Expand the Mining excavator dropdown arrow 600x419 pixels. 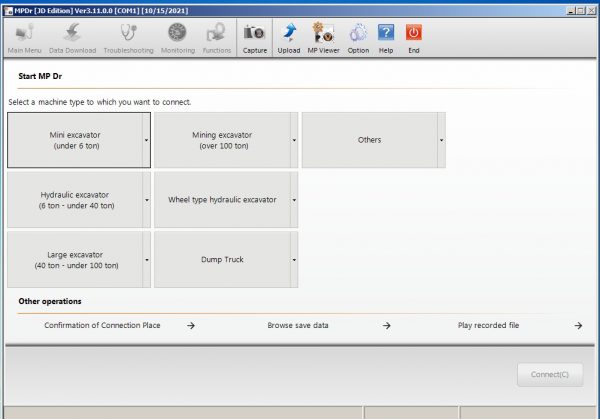(x=294, y=140)
